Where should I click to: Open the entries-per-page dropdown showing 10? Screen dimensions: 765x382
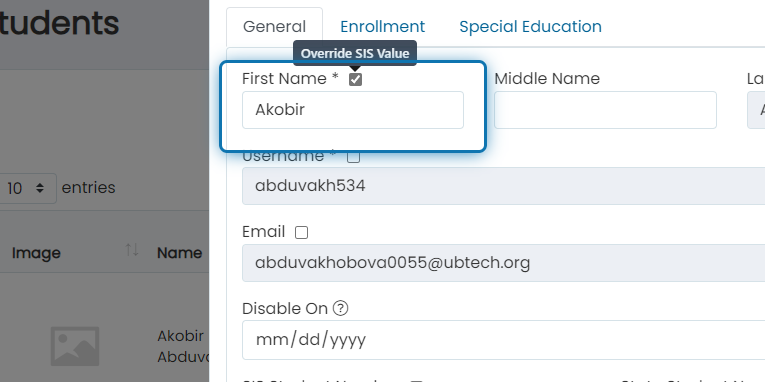click(27, 188)
